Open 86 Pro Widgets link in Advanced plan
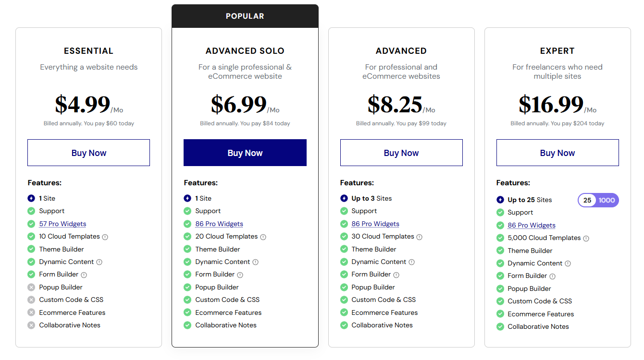This screenshot has width=644, height=360. [375, 224]
